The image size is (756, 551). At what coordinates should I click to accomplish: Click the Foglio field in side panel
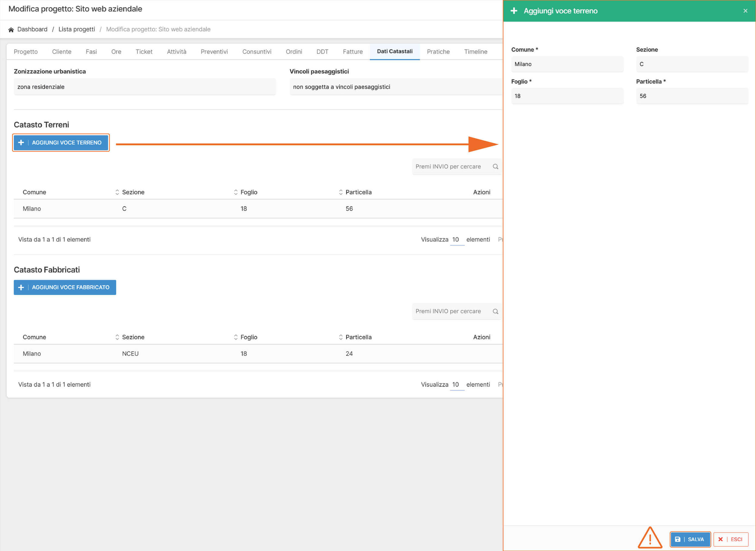(x=567, y=96)
